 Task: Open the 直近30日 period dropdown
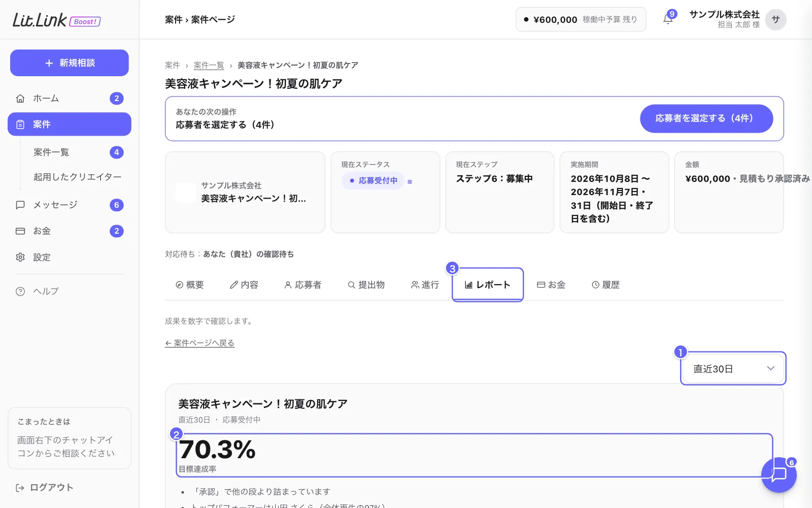pos(733,369)
